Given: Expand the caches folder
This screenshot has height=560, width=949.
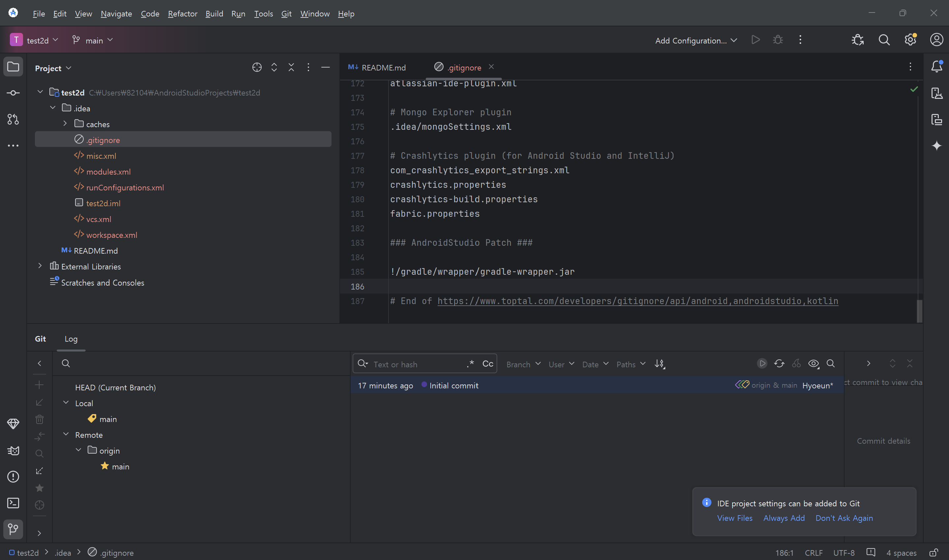Looking at the screenshot, I should pos(65,124).
